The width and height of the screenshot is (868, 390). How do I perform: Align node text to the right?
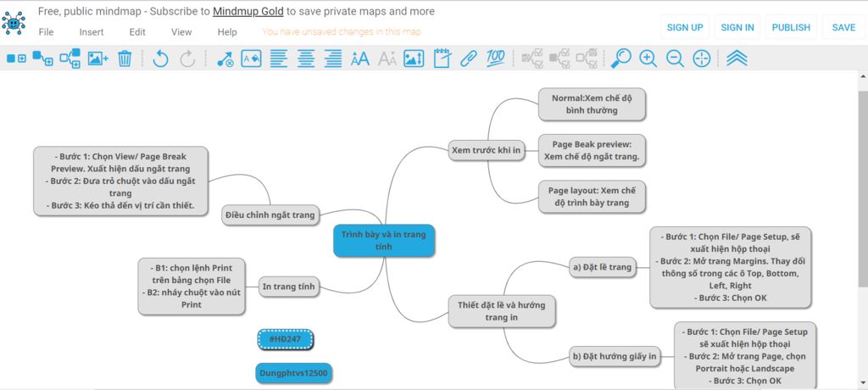coord(332,58)
